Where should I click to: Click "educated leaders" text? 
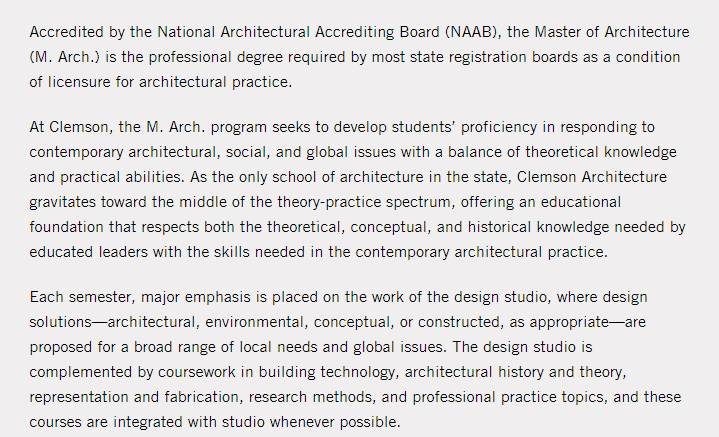(x=88, y=252)
